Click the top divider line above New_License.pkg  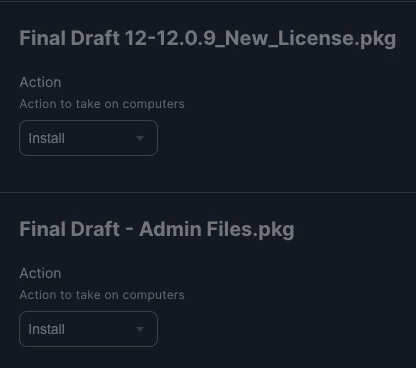208,1
